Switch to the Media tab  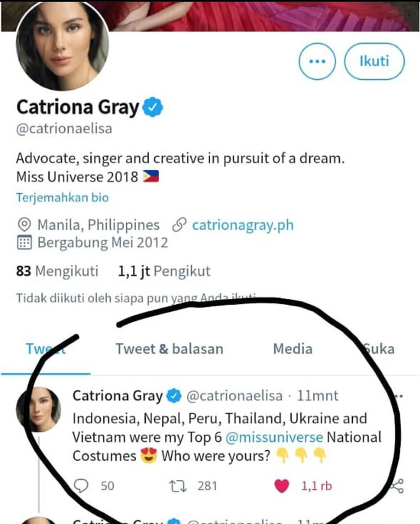tap(293, 348)
